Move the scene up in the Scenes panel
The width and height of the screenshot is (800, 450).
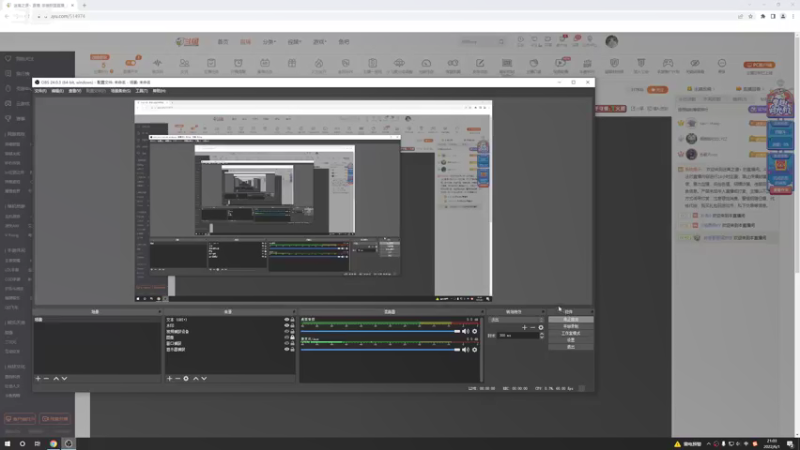pyautogui.click(x=56, y=379)
